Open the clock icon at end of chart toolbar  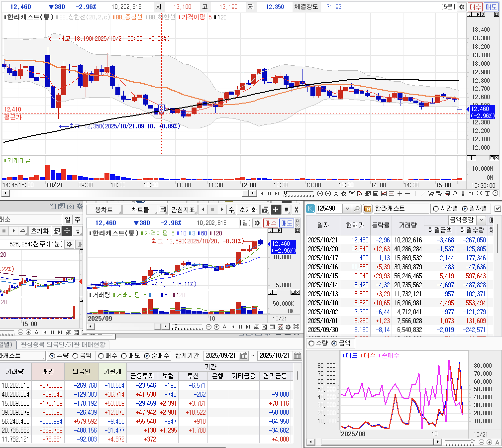click(495, 193)
